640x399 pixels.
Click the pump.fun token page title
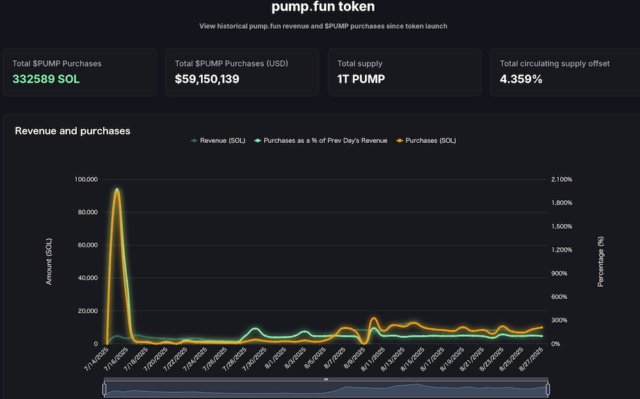[x=323, y=7]
